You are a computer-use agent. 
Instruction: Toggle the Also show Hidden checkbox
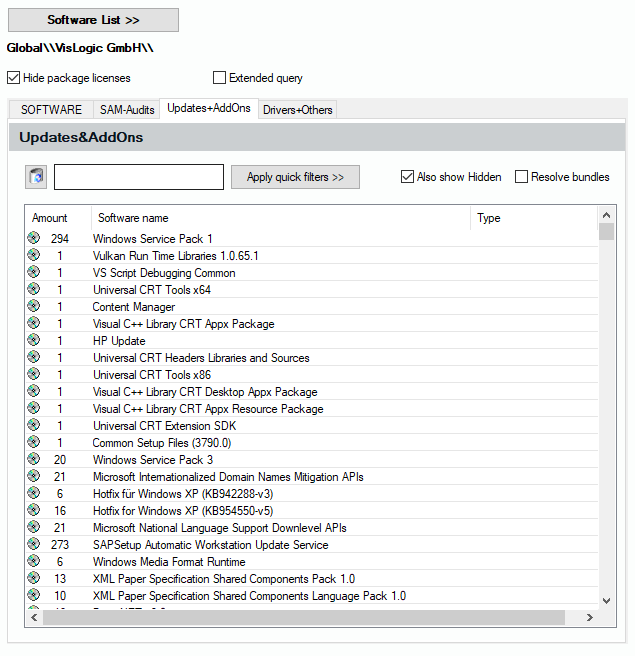[407, 177]
